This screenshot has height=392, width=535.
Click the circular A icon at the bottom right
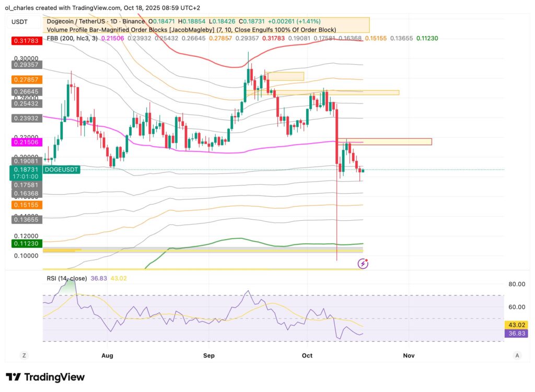(x=517, y=355)
